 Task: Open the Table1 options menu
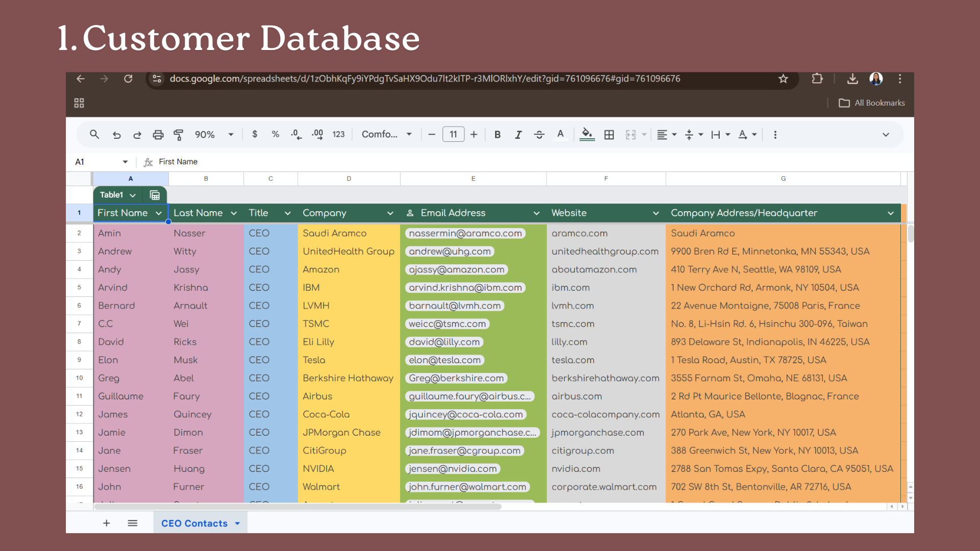(133, 195)
